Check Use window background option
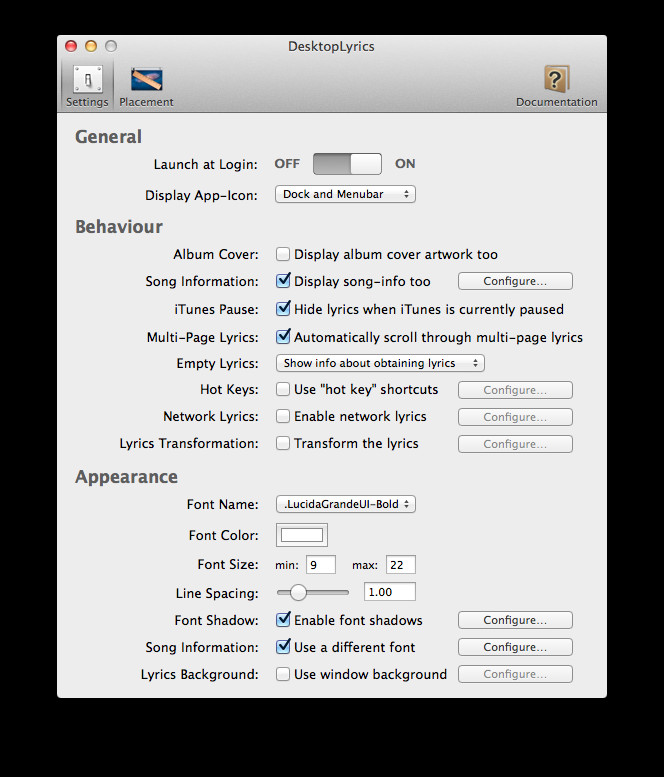This screenshot has height=777, width=664. coord(283,674)
